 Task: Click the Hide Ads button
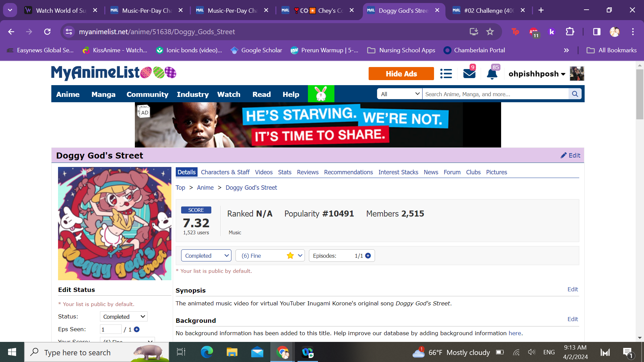401,74
